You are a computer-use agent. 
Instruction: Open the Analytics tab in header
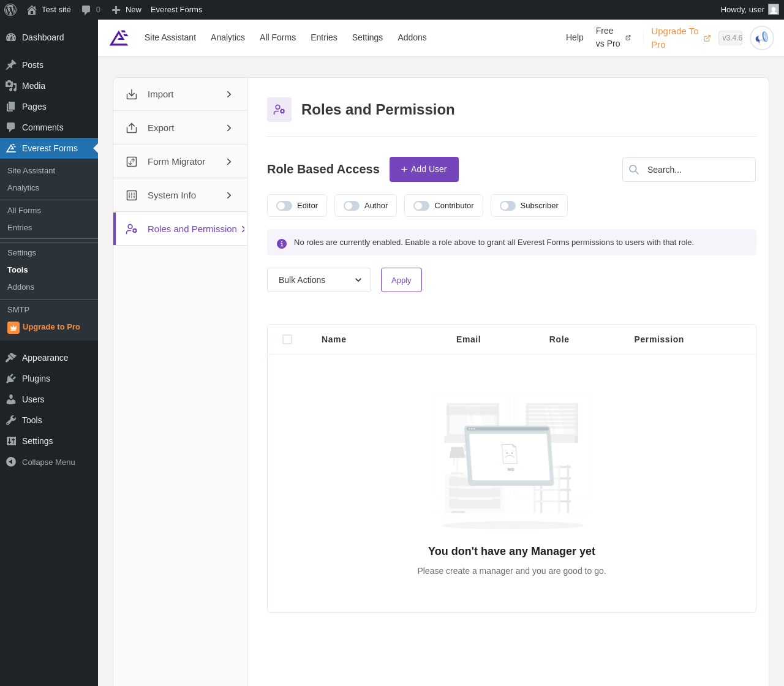coord(228,37)
